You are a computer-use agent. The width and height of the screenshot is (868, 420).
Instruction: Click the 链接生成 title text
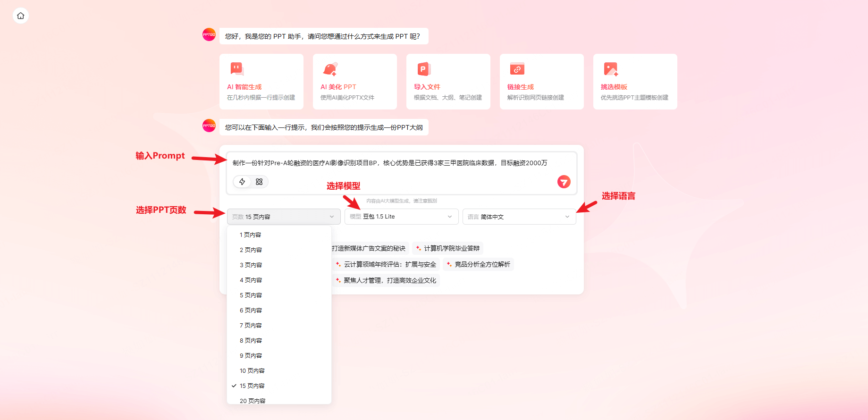point(521,87)
